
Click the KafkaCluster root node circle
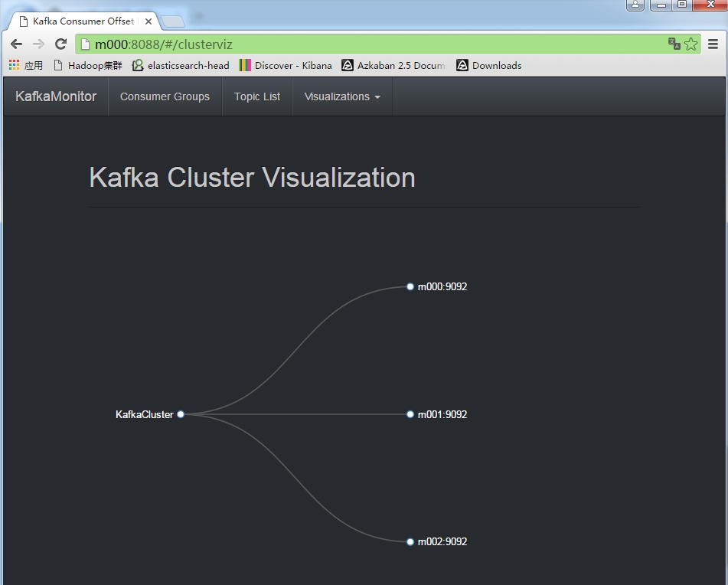click(181, 414)
